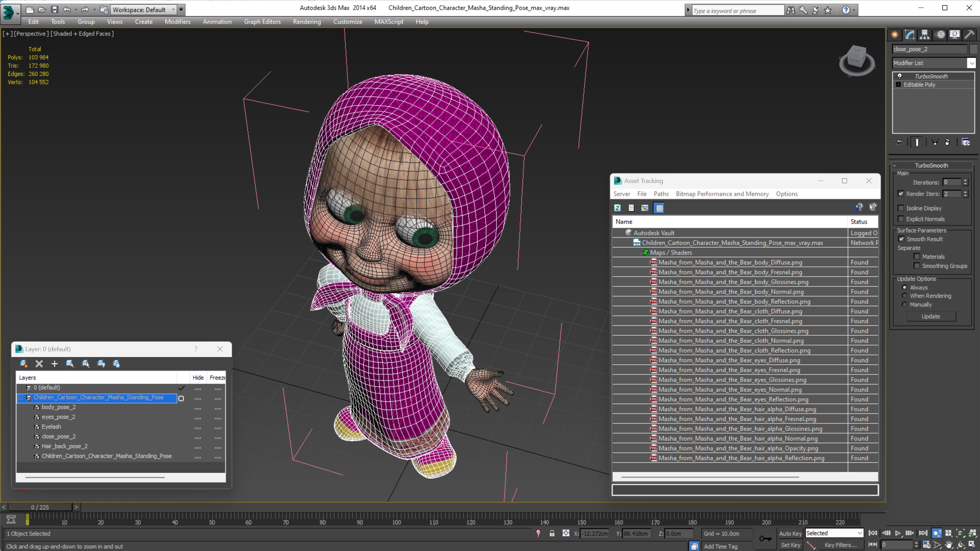Toggle the Smooth Result checkbox
This screenshot has width=980, height=551.
coord(901,239)
